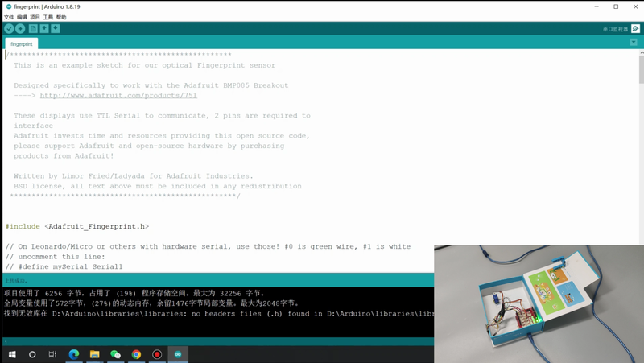The height and width of the screenshot is (363, 644).
Task: Launch Microsoft Edge from taskbar
Action: coord(74,354)
